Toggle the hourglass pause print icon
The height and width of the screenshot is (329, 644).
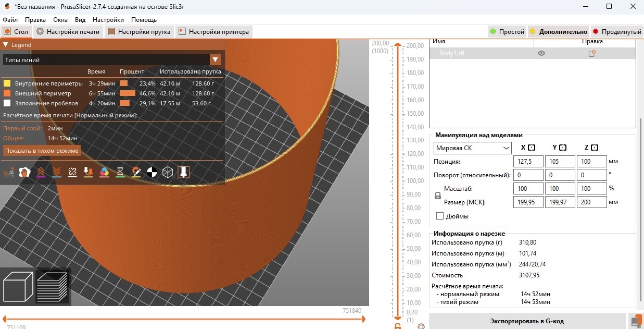click(120, 172)
